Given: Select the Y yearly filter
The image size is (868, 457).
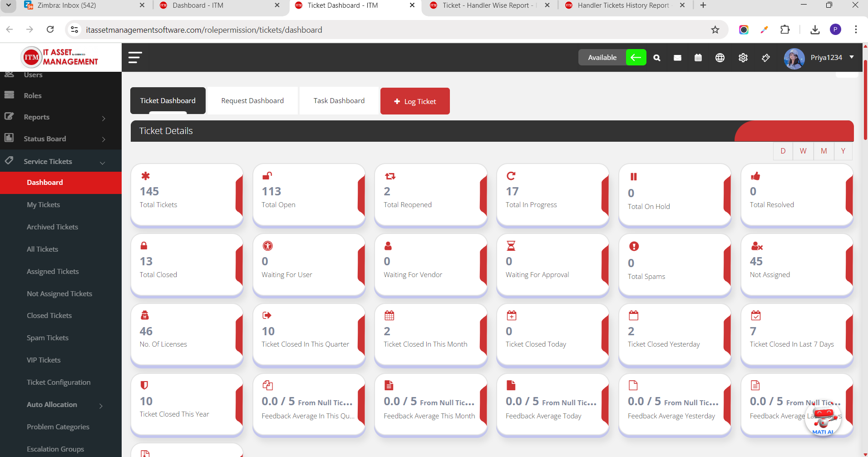Looking at the screenshot, I should click(843, 150).
